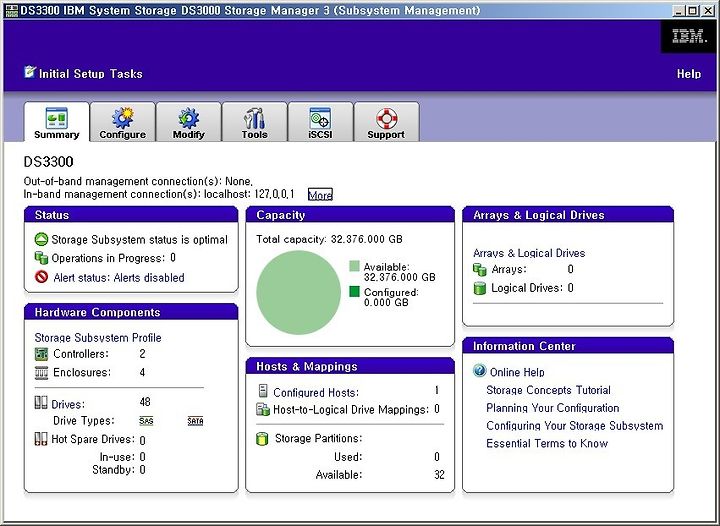Open the Drives link
The width and height of the screenshot is (720, 526).
[68, 404]
